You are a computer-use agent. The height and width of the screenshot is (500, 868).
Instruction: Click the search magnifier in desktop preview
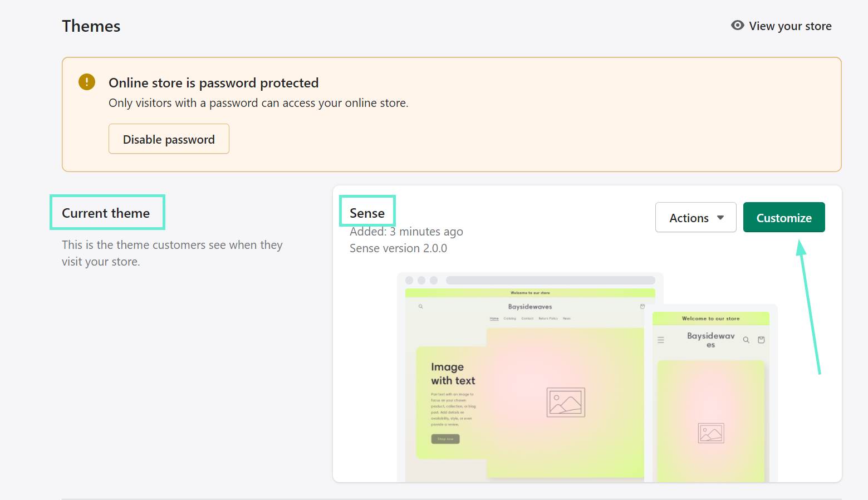pos(421,306)
